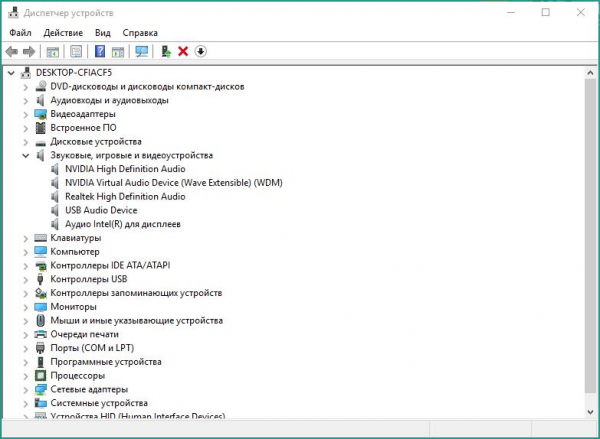This screenshot has width=600, height=439.
Task: Minimize the Диспетчер устройств window
Action: click(511, 13)
